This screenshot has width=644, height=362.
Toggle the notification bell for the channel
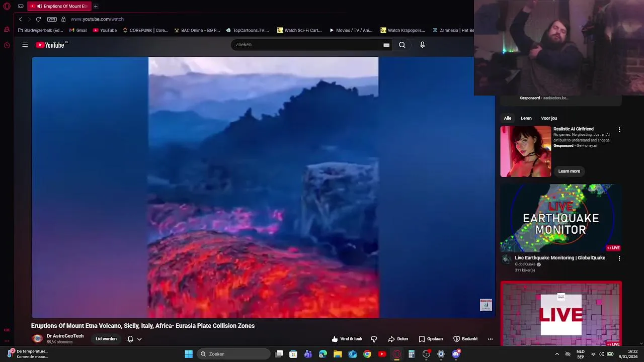pos(130,339)
